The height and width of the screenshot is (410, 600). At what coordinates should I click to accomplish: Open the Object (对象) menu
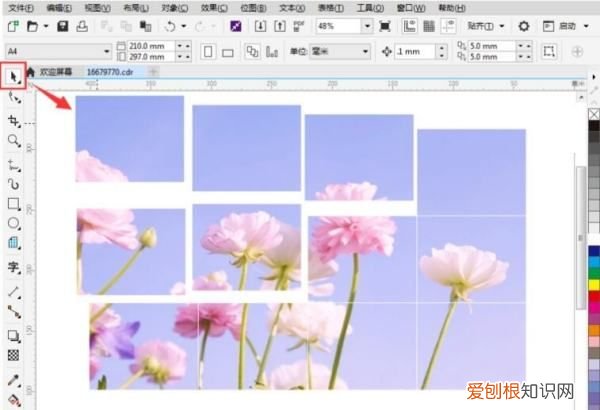175,8
